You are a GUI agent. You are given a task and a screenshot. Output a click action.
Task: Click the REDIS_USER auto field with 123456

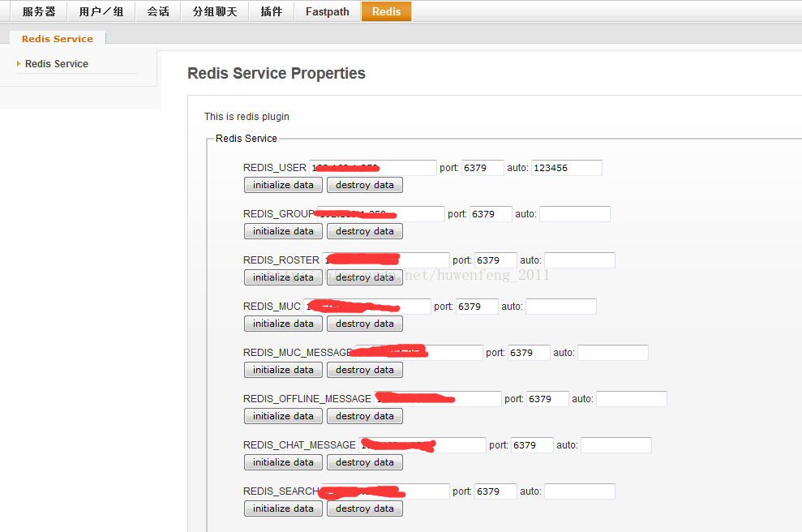[x=567, y=168]
